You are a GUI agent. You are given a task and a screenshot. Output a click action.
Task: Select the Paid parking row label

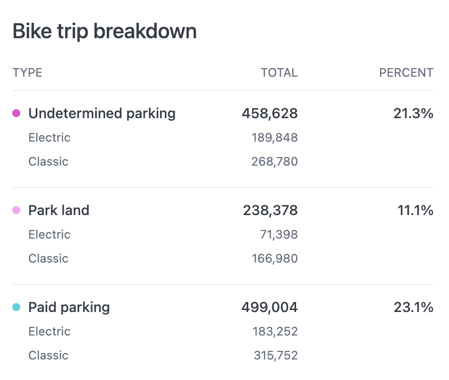(69, 308)
